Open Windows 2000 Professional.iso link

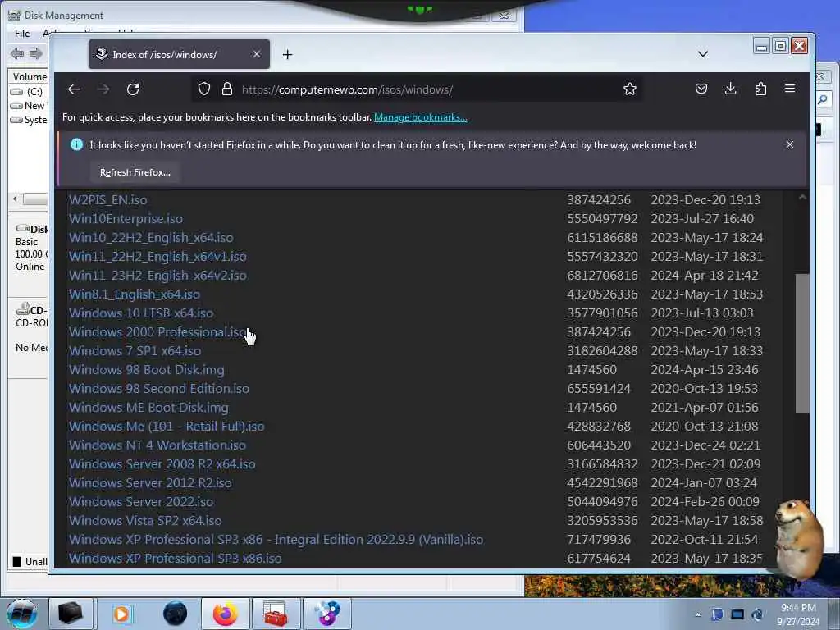157,331
